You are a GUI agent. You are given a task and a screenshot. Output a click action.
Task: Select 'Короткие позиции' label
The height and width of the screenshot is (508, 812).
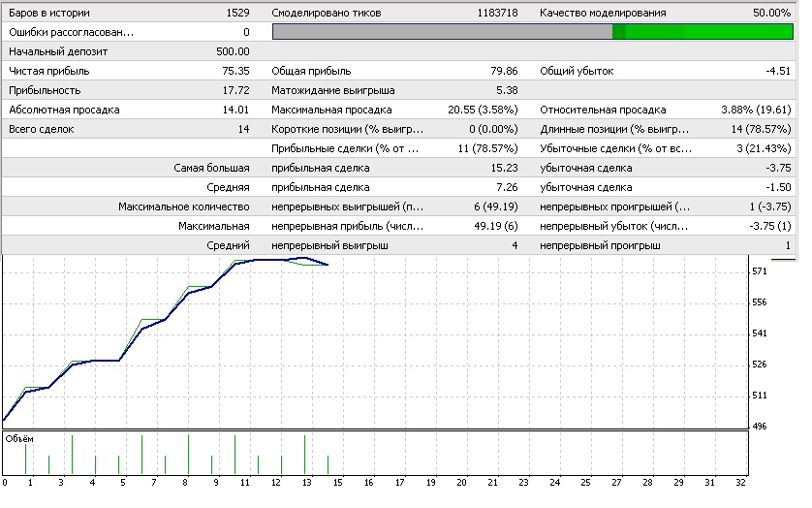pos(348,130)
